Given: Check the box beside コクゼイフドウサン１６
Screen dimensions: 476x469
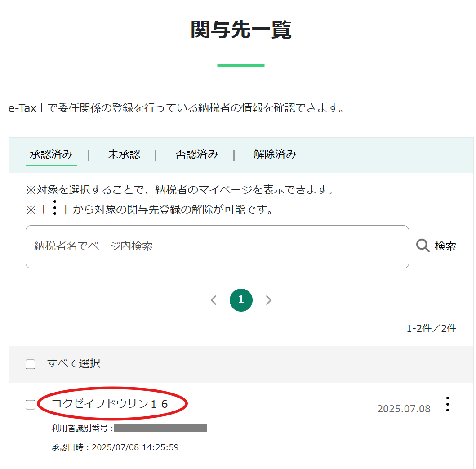Looking at the screenshot, I should [30, 404].
